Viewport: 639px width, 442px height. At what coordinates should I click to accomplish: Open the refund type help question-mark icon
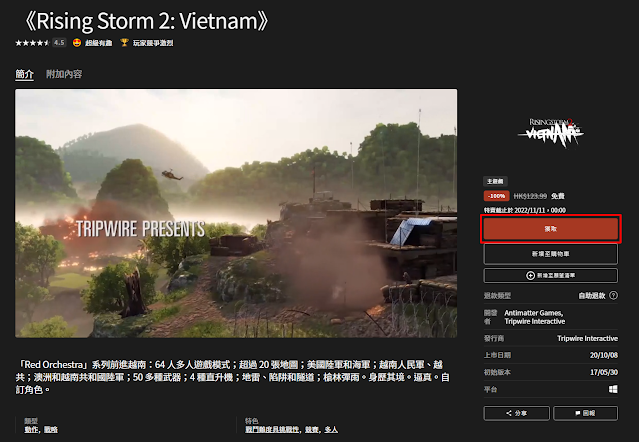[x=613, y=295]
